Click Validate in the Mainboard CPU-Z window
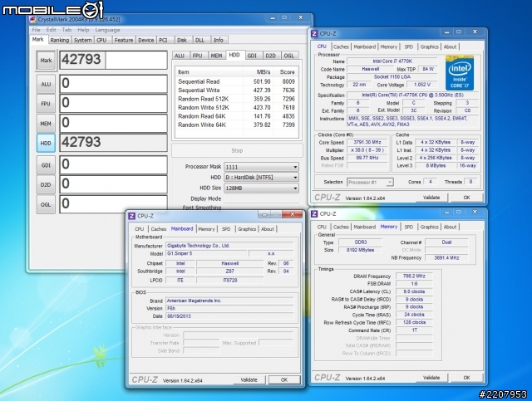Image resolution: width=532 pixels, height=401 pixels. [x=249, y=379]
